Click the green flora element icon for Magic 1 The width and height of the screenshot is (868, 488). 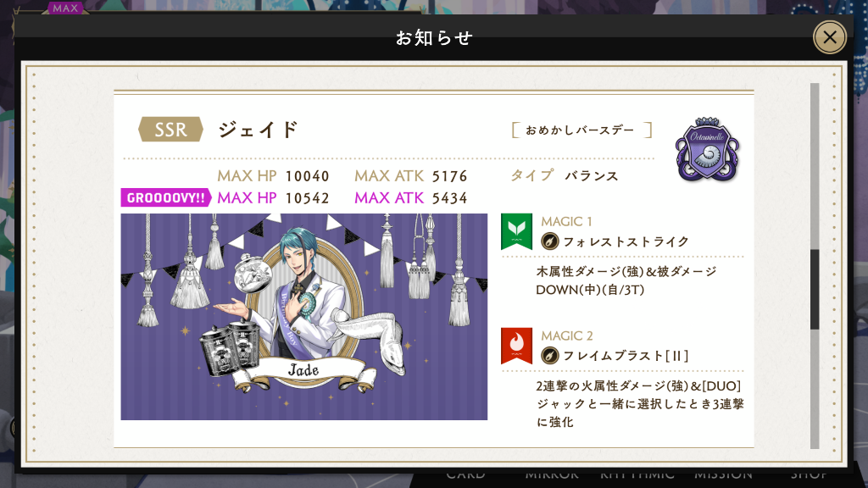point(516,231)
